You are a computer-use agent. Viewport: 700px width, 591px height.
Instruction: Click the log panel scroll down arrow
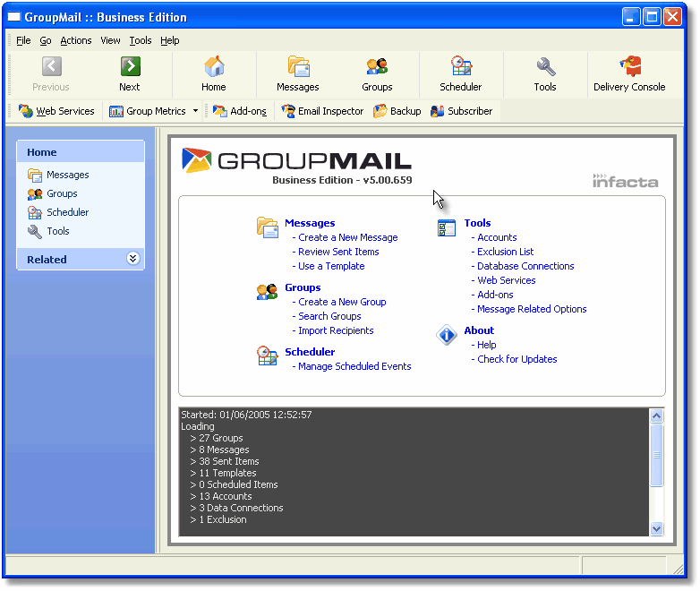click(x=657, y=529)
